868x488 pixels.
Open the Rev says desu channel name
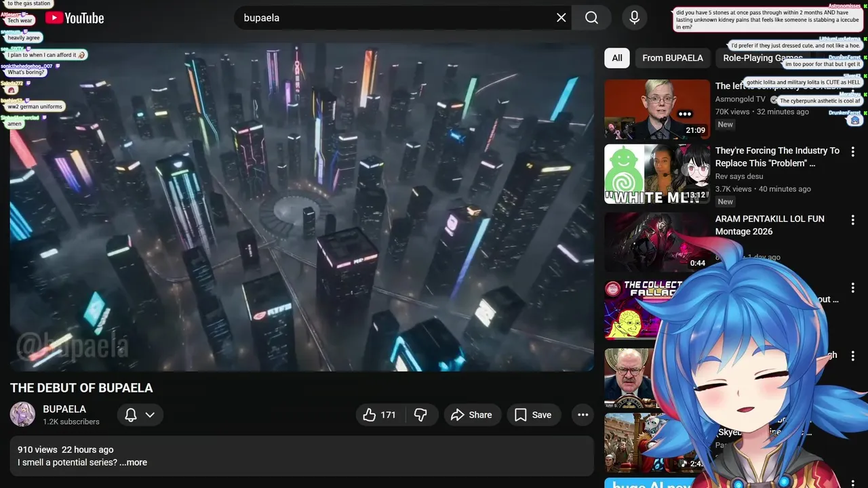pyautogui.click(x=739, y=176)
